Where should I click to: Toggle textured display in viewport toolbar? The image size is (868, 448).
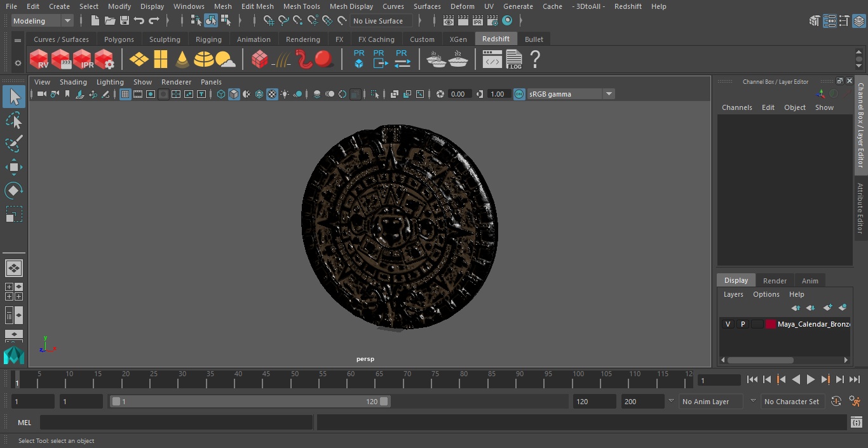click(272, 94)
